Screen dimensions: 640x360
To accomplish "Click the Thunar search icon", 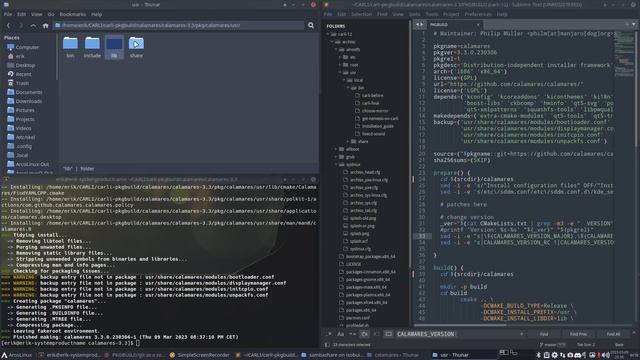I will coord(311,25).
